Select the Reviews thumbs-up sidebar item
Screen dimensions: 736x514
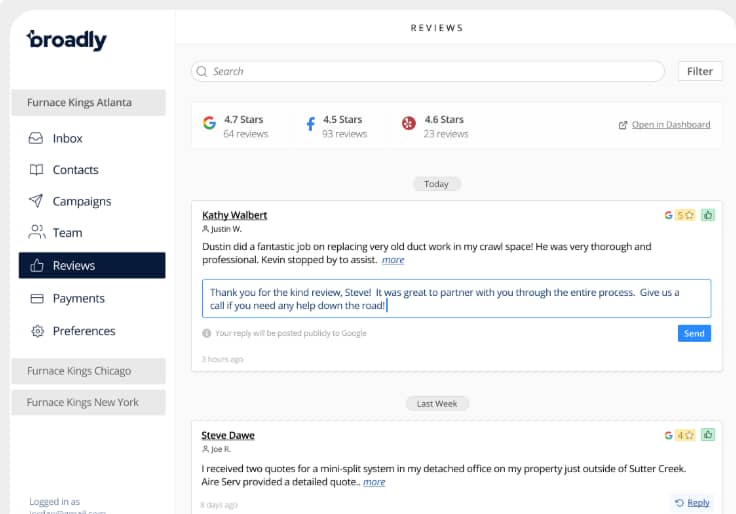[91, 265]
